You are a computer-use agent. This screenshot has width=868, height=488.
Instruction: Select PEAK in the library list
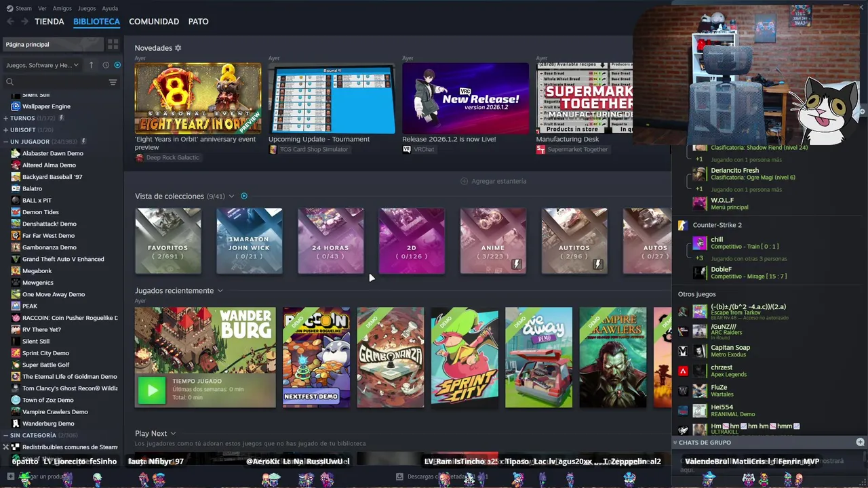(30, 306)
